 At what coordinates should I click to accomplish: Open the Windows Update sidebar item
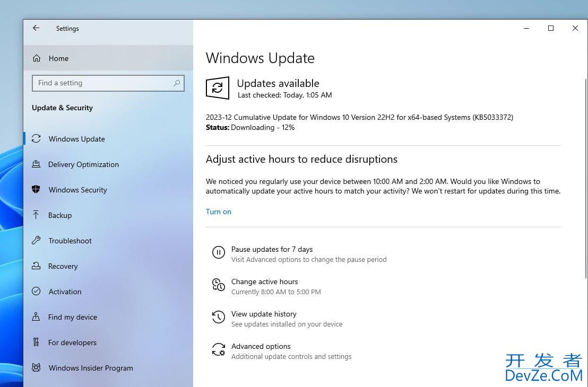76,139
